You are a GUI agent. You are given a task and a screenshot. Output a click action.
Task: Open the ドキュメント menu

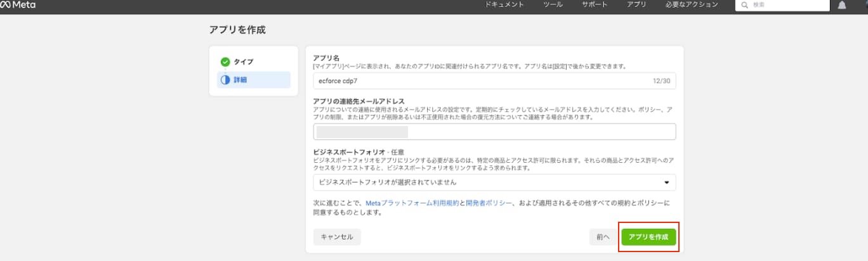(x=504, y=4)
